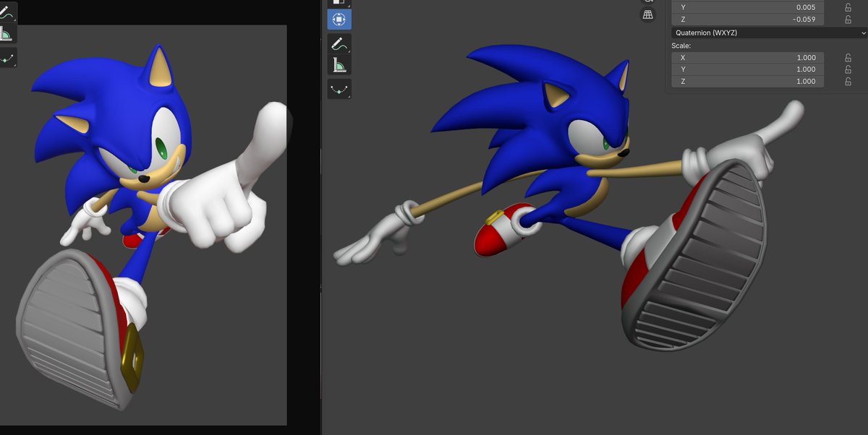The height and width of the screenshot is (435, 868).
Task: Click the Scale: label in transform panel
Action: [682, 46]
